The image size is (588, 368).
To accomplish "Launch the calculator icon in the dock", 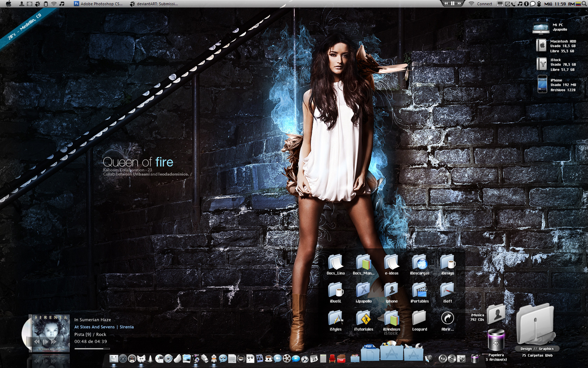I will pos(323,358).
